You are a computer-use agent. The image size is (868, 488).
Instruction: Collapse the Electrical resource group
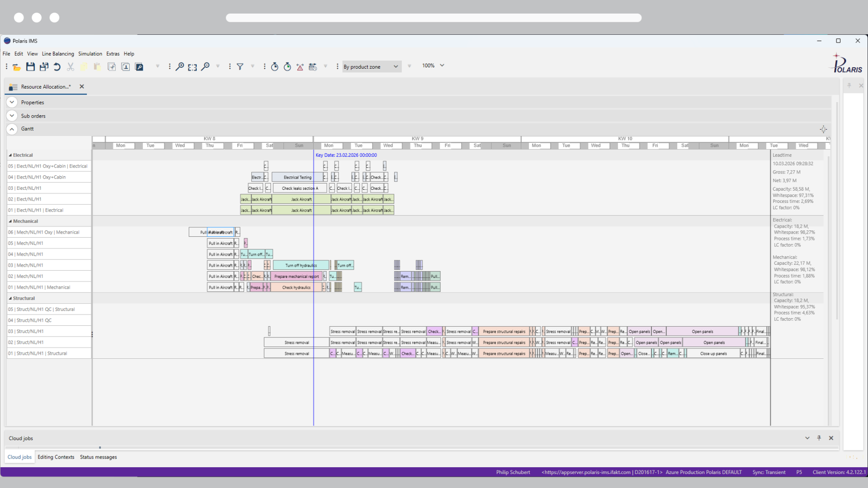coord(10,155)
